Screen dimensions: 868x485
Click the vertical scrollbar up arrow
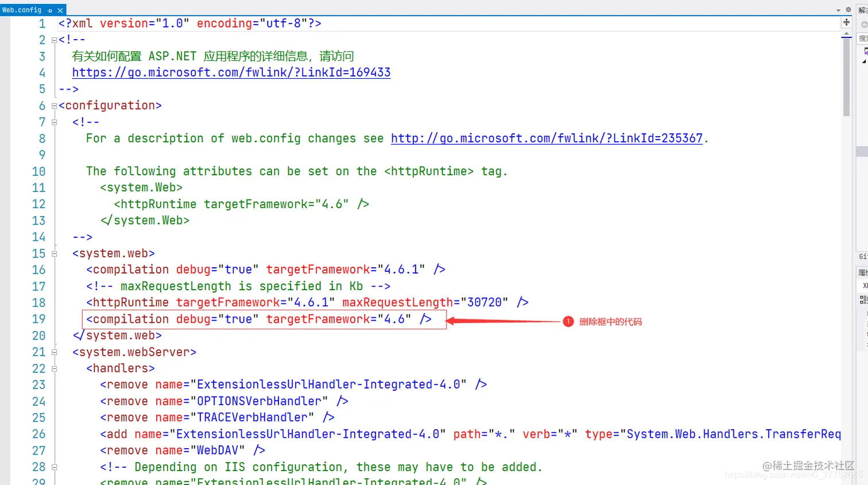pyautogui.click(x=846, y=34)
